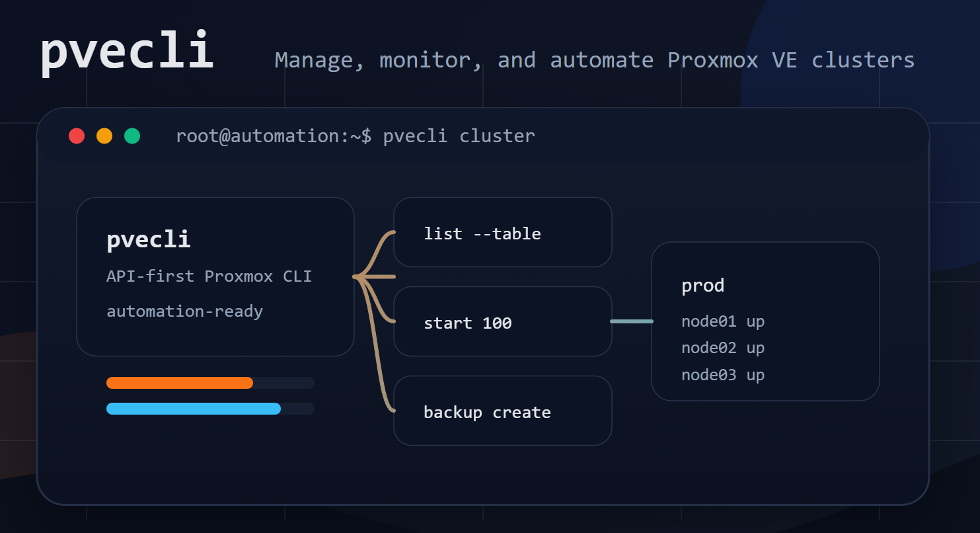Viewport: 980px width, 533px height.
Task: Select the 'backup create' command box
Action: 502,411
